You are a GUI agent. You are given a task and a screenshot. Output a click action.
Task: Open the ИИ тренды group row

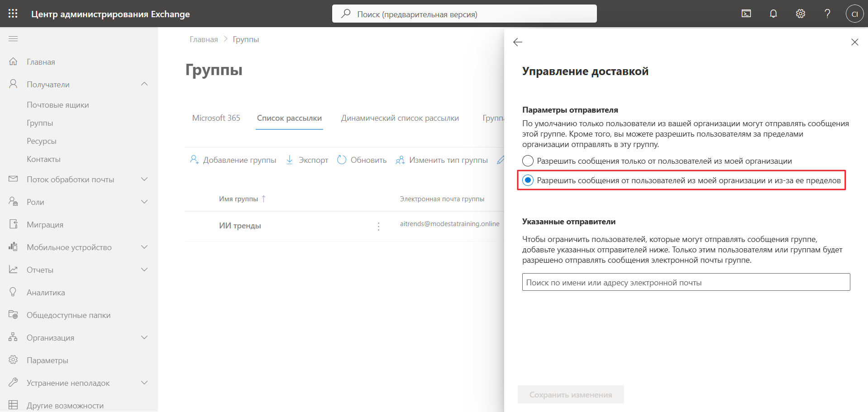[240, 226]
